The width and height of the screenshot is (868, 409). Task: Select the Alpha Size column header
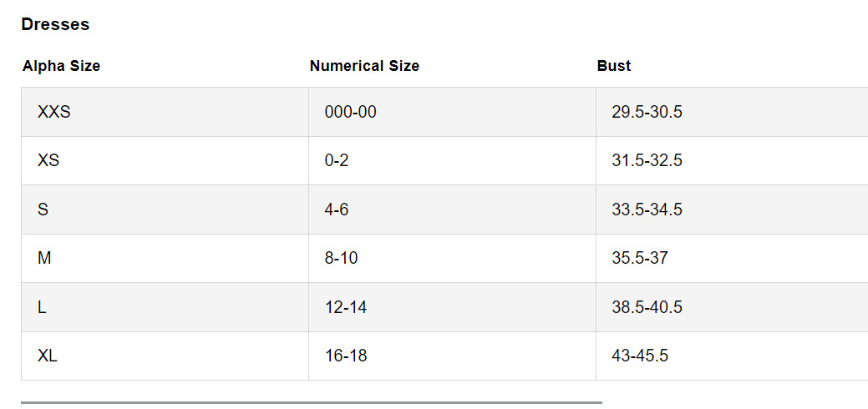pyautogui.click(x=62, y=67)
